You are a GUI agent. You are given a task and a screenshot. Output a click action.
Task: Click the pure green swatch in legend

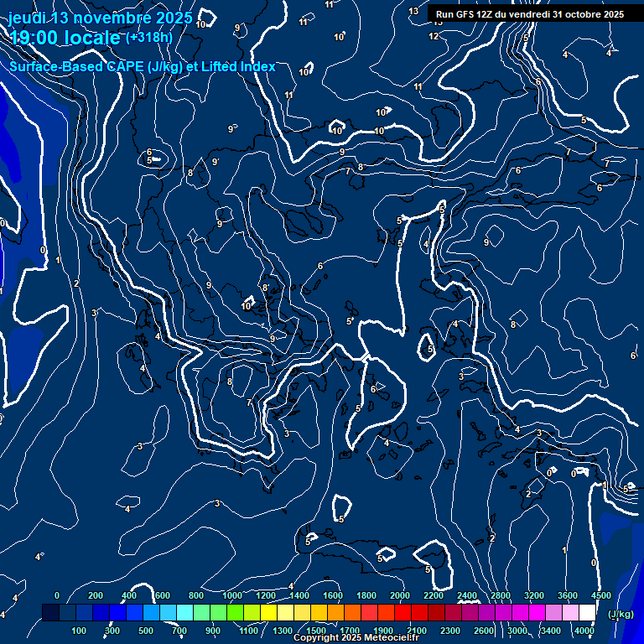pos(236,612)
